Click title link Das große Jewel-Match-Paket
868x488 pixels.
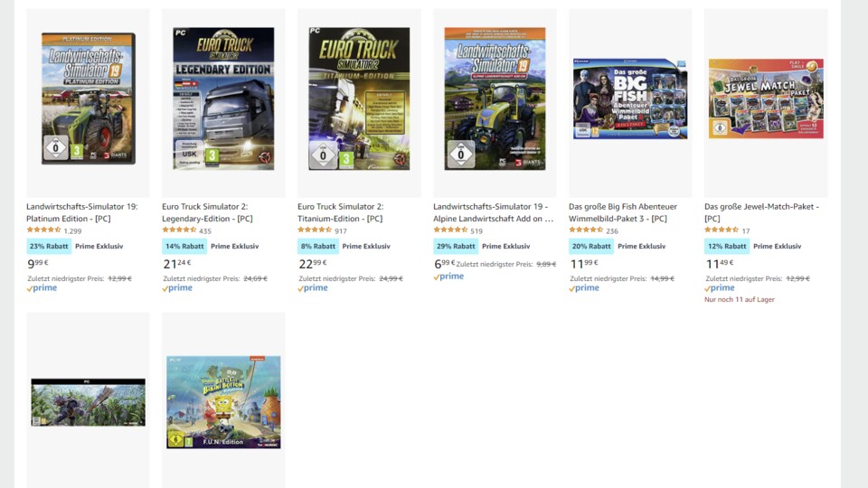(x=761, y=212)
